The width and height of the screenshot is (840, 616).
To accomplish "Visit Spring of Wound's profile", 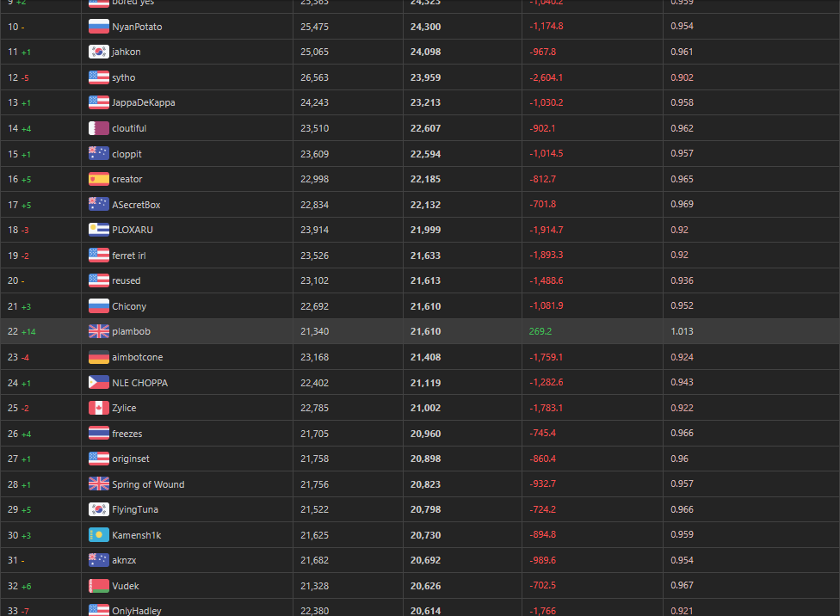I will point(148,484).
